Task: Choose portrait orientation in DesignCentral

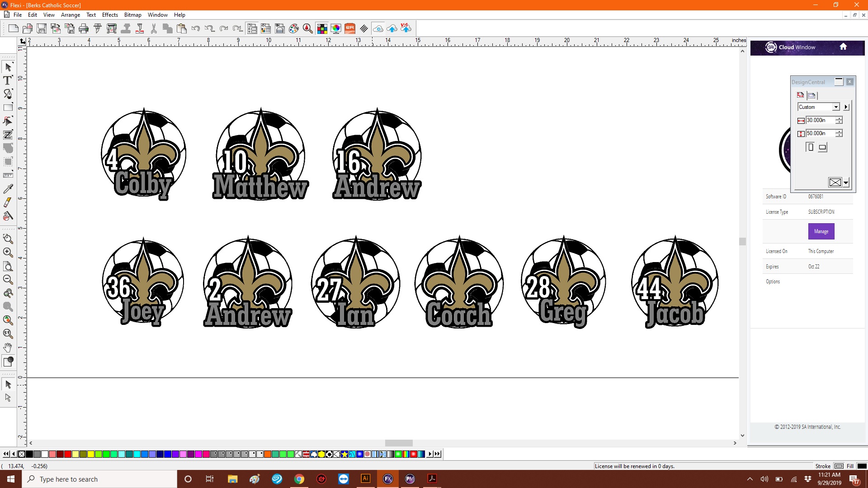Action: 811,147
